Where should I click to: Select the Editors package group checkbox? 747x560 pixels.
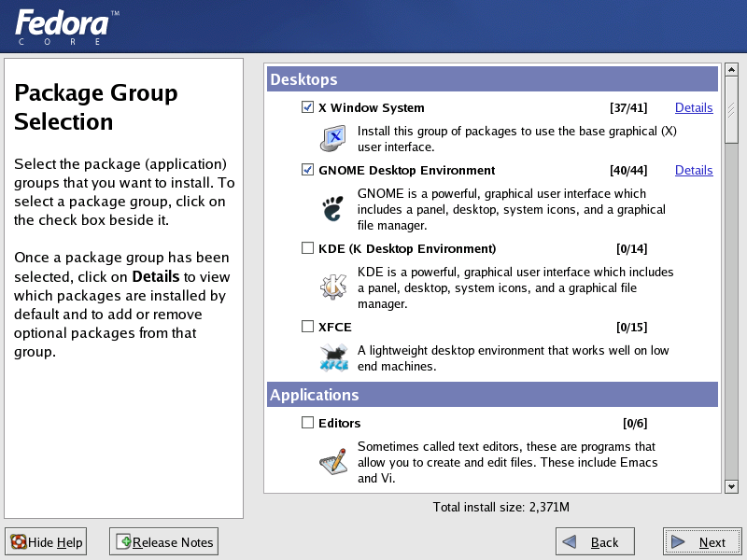tap(308, 423)
